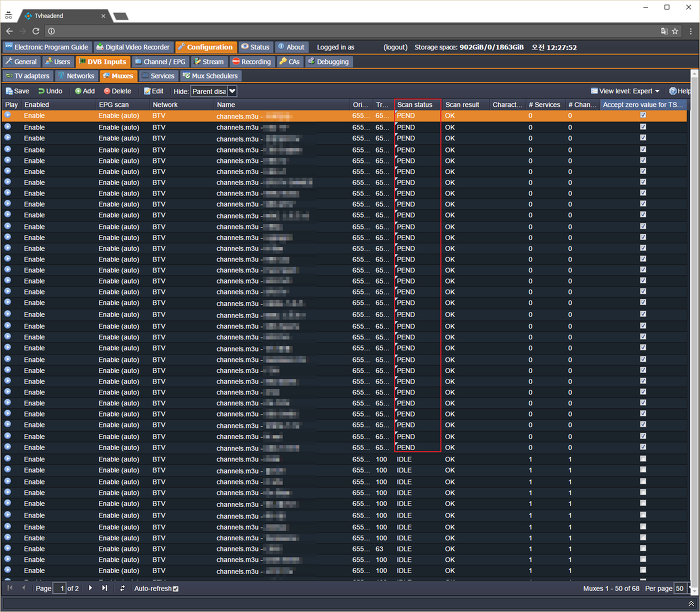Image resolution: width=700 pixels, height=612 pixels.
Task: Open the Stream configuration tab
Action: pos(208,62)
